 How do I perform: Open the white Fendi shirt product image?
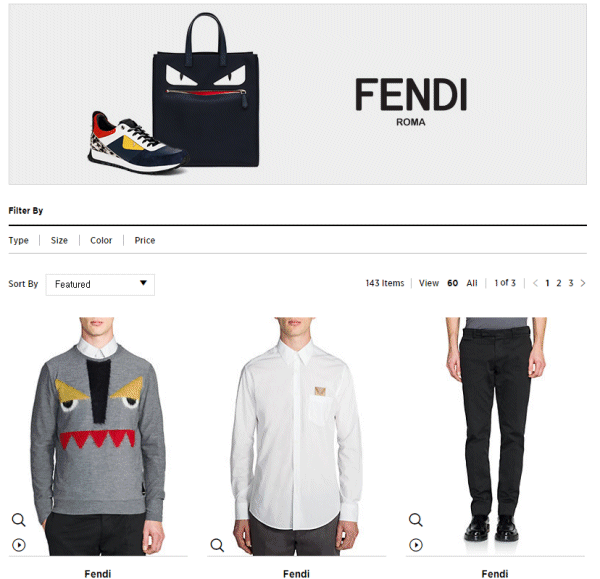[x=297, y=436]
